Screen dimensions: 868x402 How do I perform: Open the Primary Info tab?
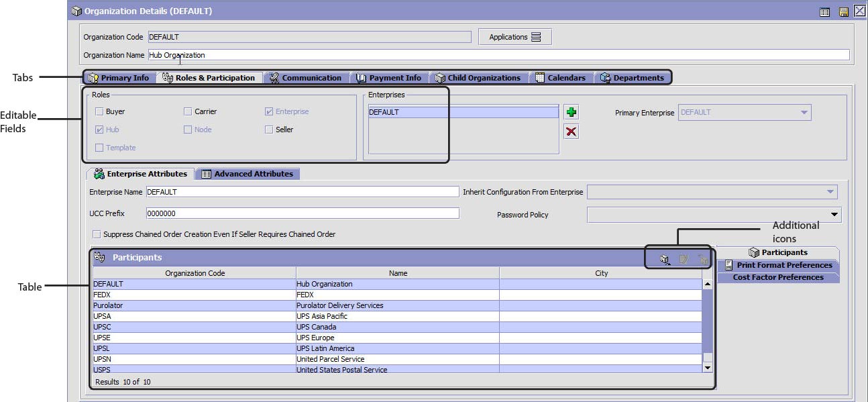(119, 78)
